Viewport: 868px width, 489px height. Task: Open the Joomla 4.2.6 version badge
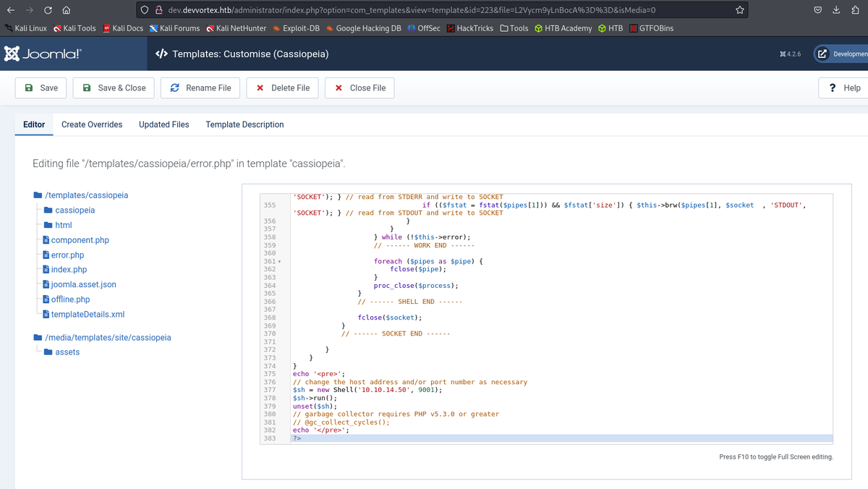pos(789,54)
